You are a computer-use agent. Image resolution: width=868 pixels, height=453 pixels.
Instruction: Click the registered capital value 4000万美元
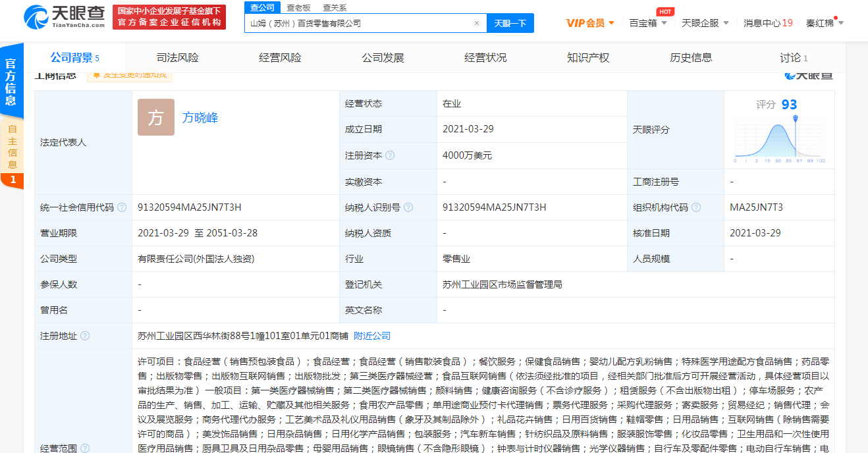(467, 155)
